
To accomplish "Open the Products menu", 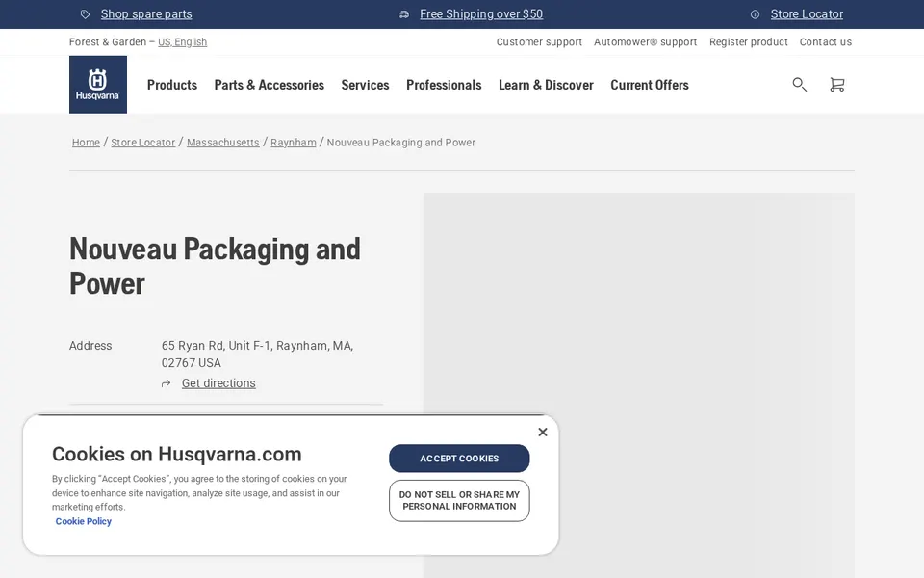I will [x=172, y=85].
